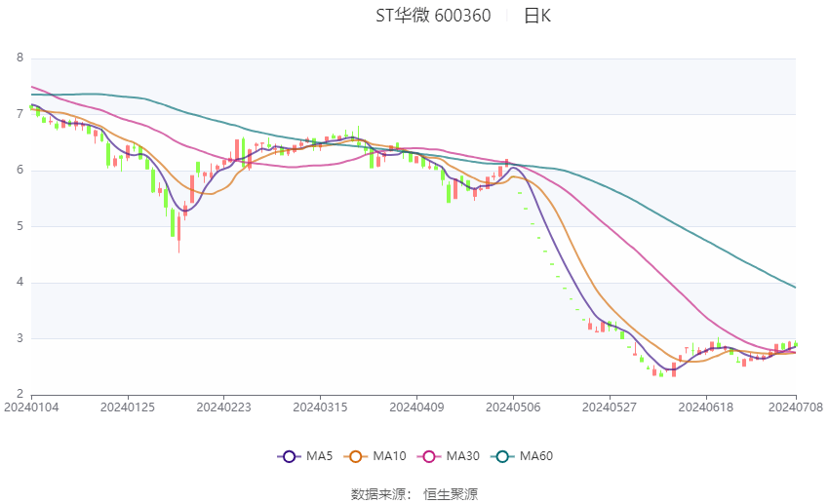
Task: Select the 20240618 date axis label
Action: [x=706, y=407]
